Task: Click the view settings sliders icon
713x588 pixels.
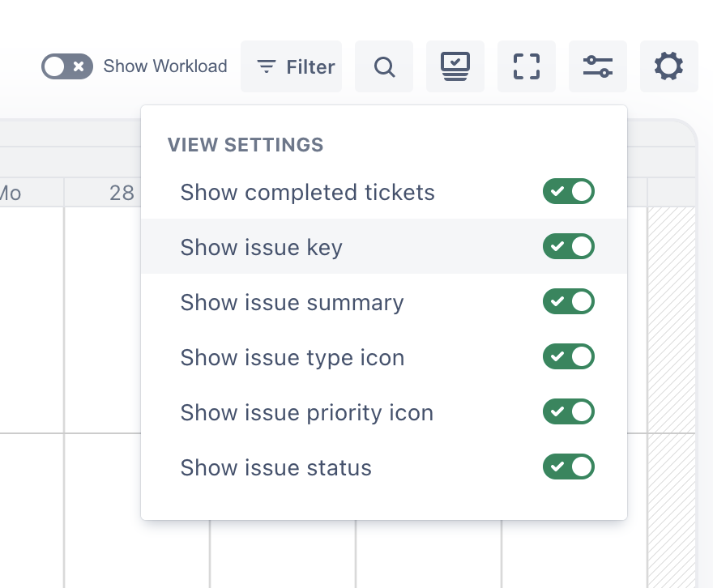Action: [598, 66]
